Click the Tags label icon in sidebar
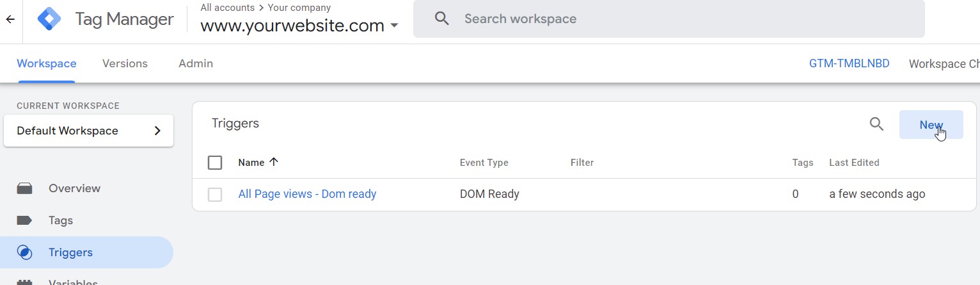 point(24,220)
